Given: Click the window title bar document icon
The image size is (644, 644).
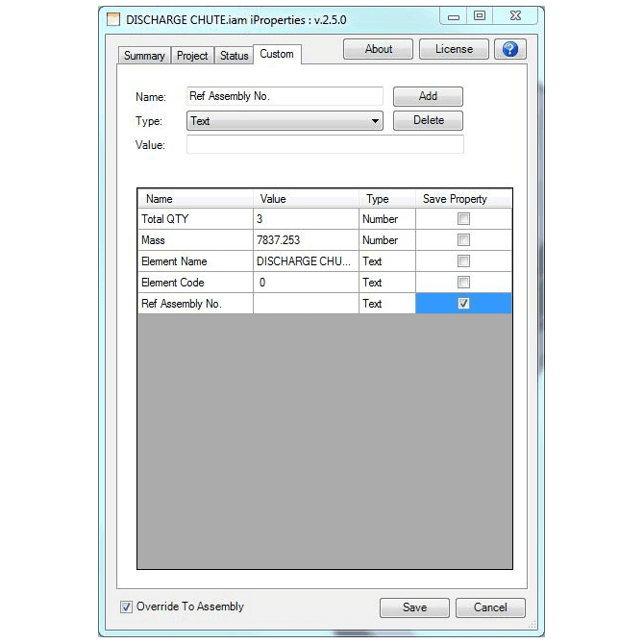Looking at the screenshot, I should (x=113, y=19).
